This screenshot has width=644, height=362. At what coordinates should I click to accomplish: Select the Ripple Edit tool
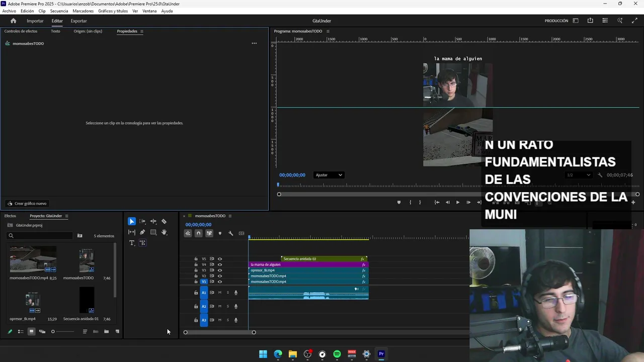click(153, 221)
